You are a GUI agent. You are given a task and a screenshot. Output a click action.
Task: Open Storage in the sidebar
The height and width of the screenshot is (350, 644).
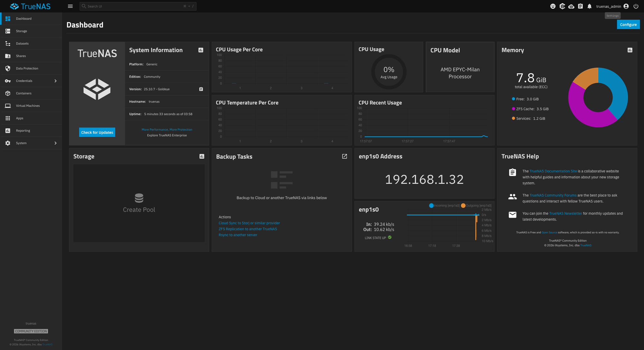[31, 31]
